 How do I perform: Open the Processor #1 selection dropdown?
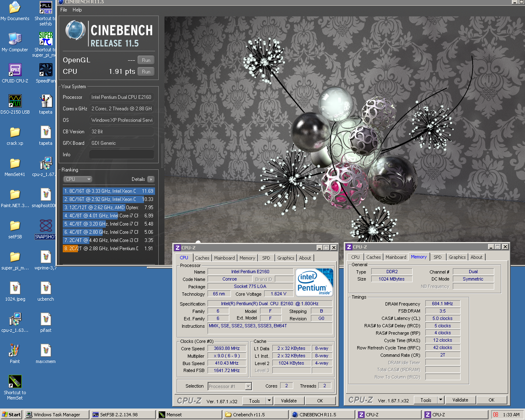pyautogui.click(x=230, y=386)
